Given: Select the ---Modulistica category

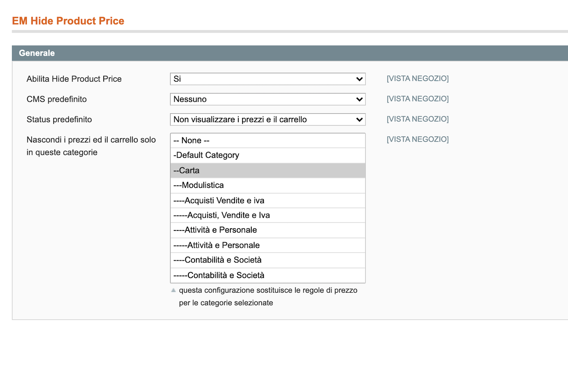Looking at the screenshot, I should [268, 186].
